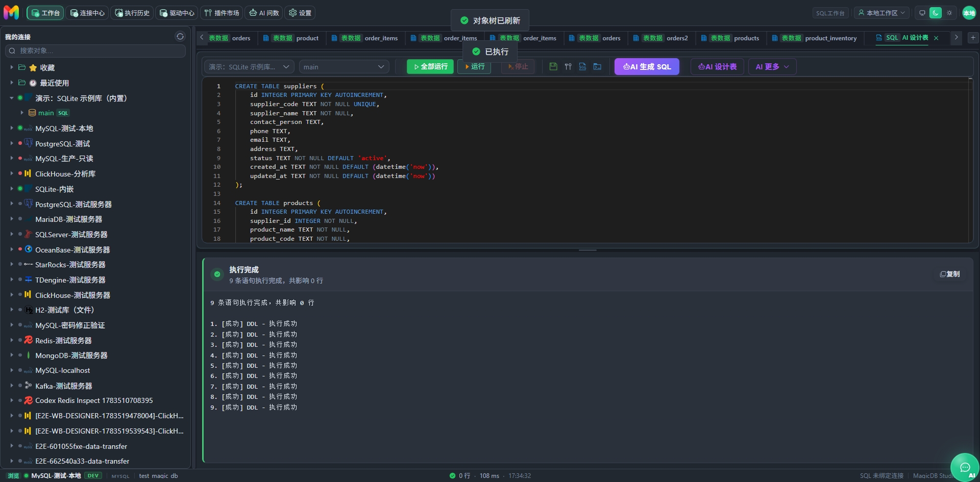Viewport: 980px width, 482px height.
Task: Refresh the connection tree icon
Action: 180,37
